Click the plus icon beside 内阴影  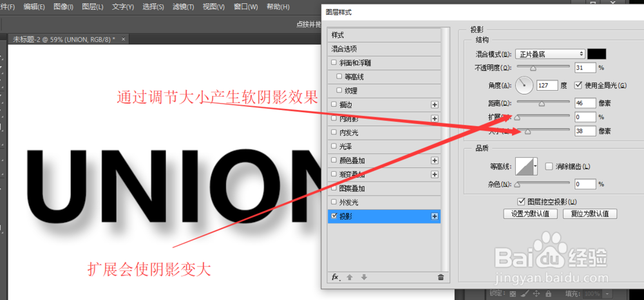[x=435, y=118]
